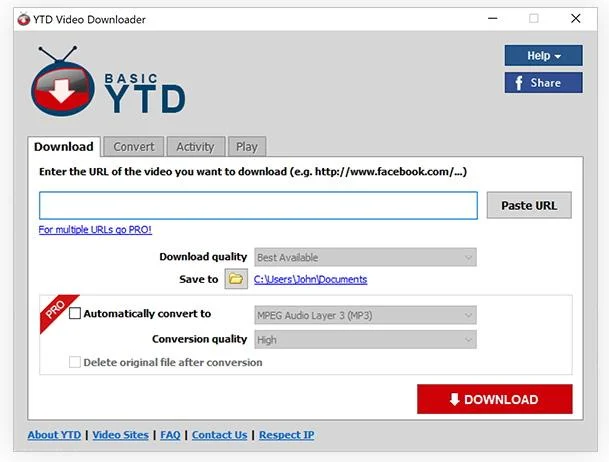Open the Conversion quality High dropdown
The height and width of the screenshot is (462, 609).
click(x=365, y=340)
